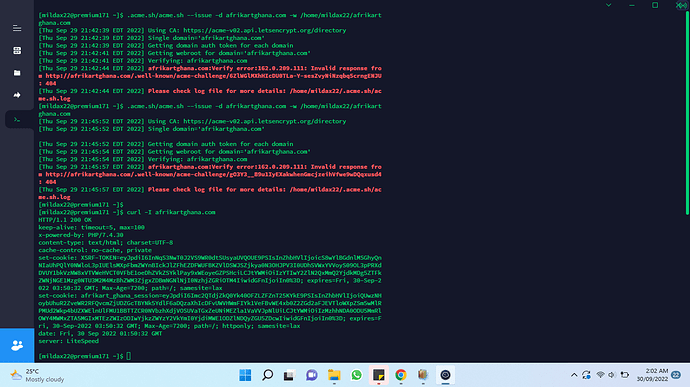Click 'content-type: text/html; charset=UTF-8' line
Viewport: 690px width, 387px height.
[x=106, y=243]
